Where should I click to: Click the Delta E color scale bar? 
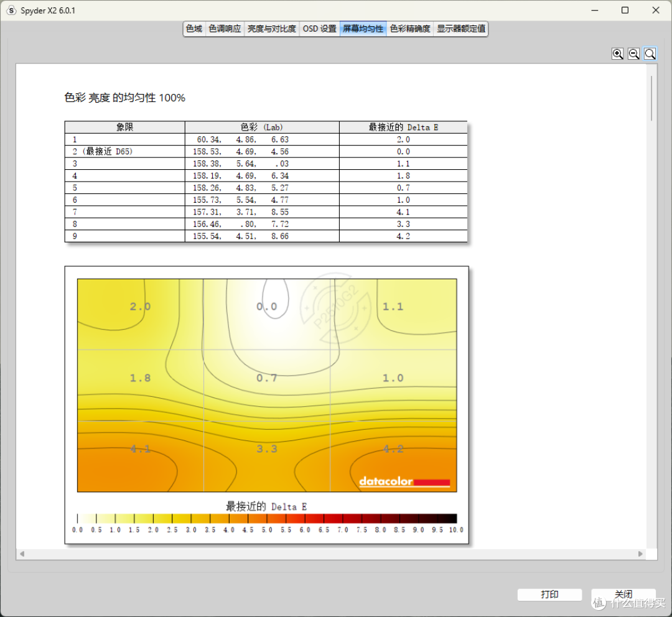267,519
